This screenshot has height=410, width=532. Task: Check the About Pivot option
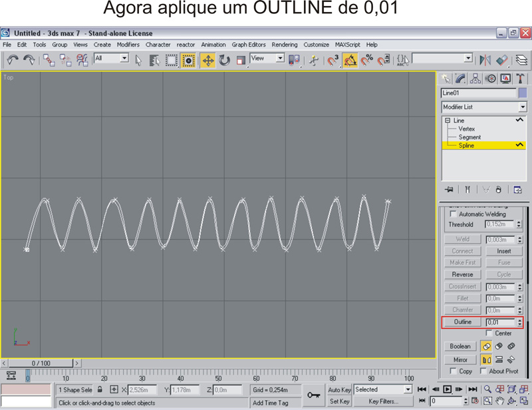pos(483,371)
